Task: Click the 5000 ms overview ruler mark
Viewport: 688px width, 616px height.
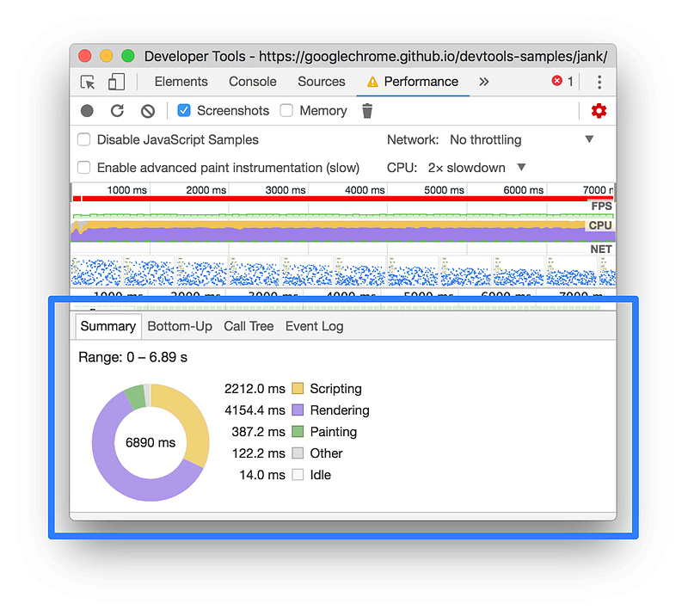Action: [x=444, y=190]
